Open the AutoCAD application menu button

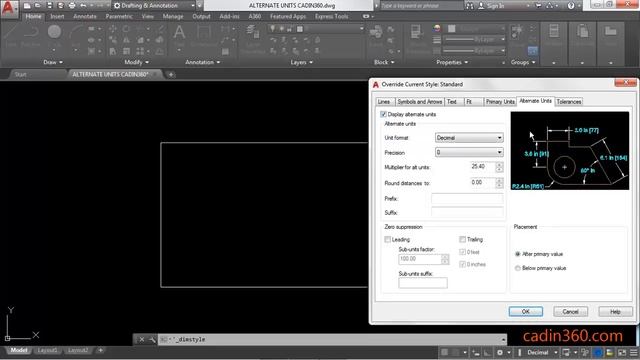(8, 8)
